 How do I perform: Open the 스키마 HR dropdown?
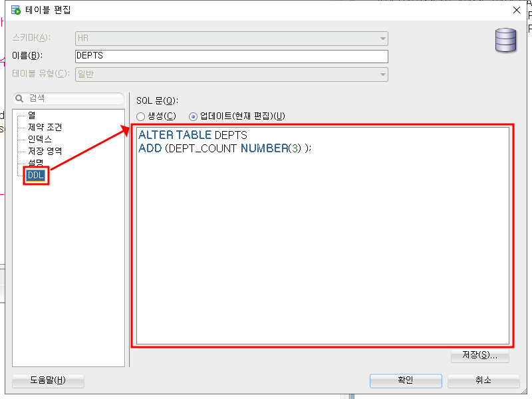[231, 39]
